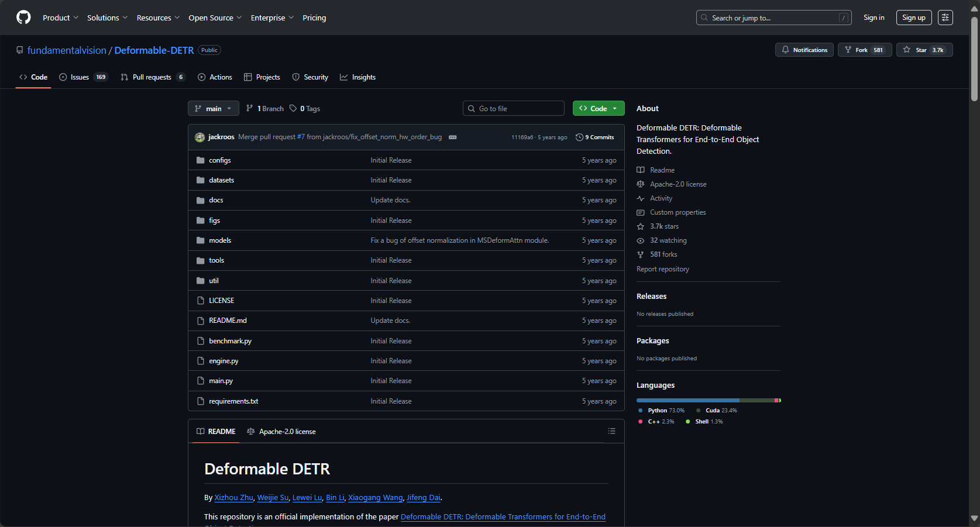Click the datasets folder icon

pos(201,180)
